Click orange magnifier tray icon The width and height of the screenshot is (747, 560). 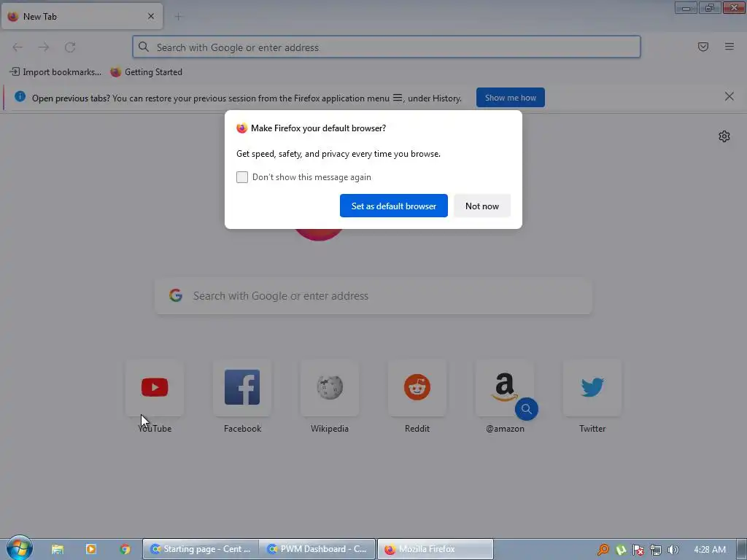tap(603, 550)
